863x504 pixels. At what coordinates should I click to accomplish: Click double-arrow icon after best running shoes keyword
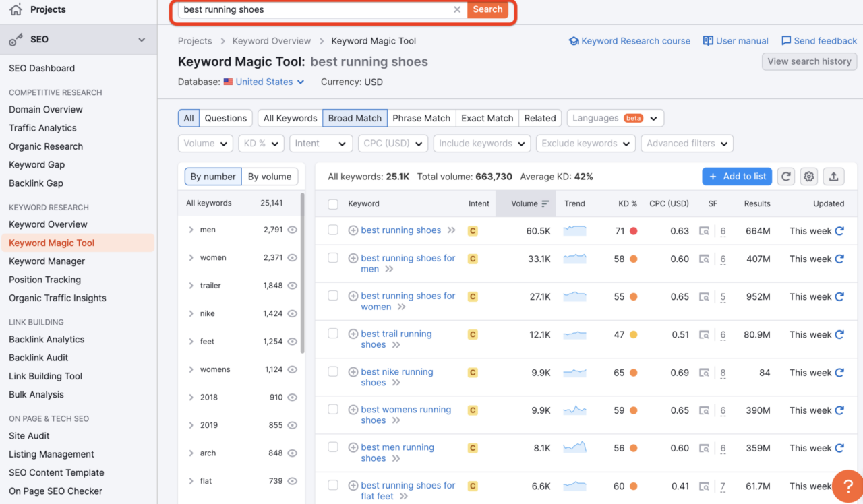coord(452,230)
